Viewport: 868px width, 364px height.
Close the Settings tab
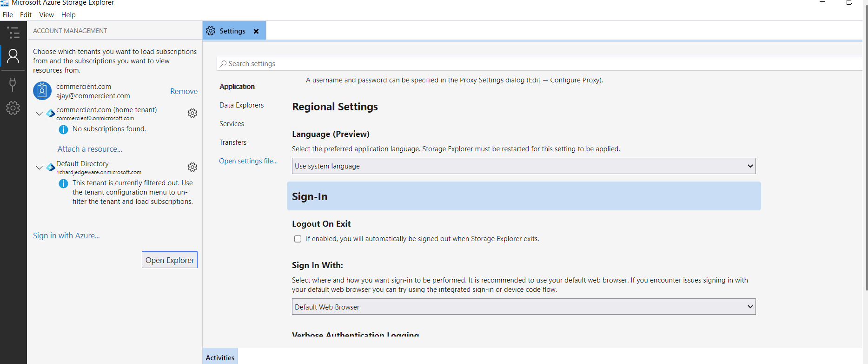click(256, 31)
